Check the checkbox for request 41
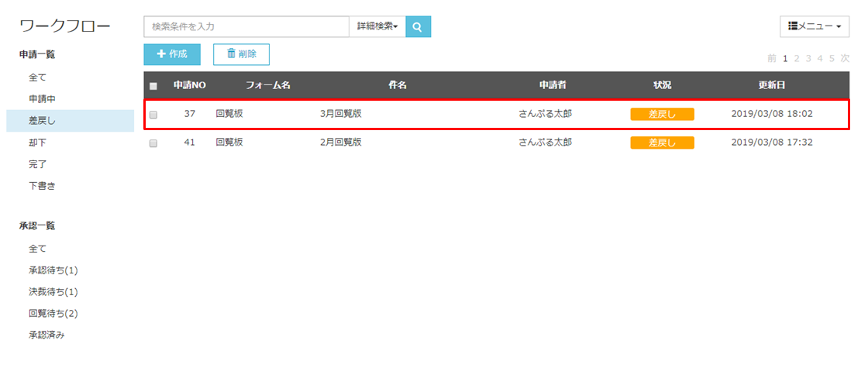 tap(153, 143)
